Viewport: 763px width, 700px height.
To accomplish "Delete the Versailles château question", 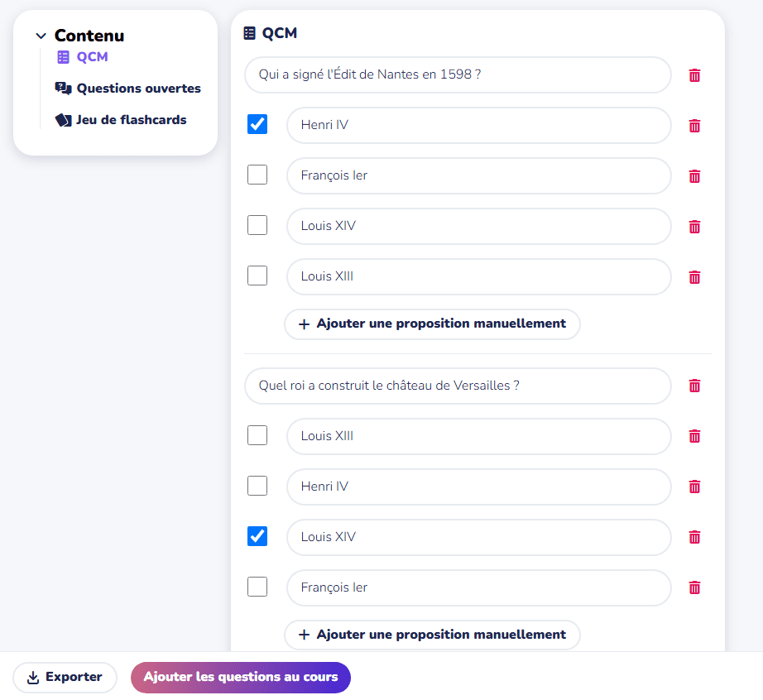I will tap(694, 386).
